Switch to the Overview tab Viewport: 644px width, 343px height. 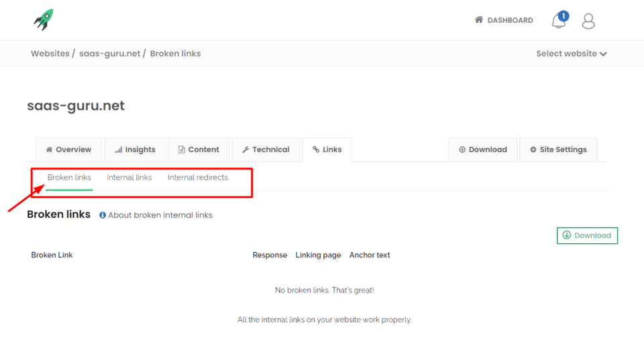click(x=68, y=149)
